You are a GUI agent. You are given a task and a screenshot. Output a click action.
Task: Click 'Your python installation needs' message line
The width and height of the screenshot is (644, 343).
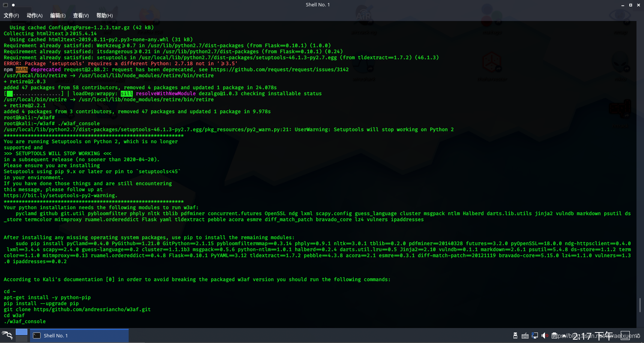(x=101, y=207)
